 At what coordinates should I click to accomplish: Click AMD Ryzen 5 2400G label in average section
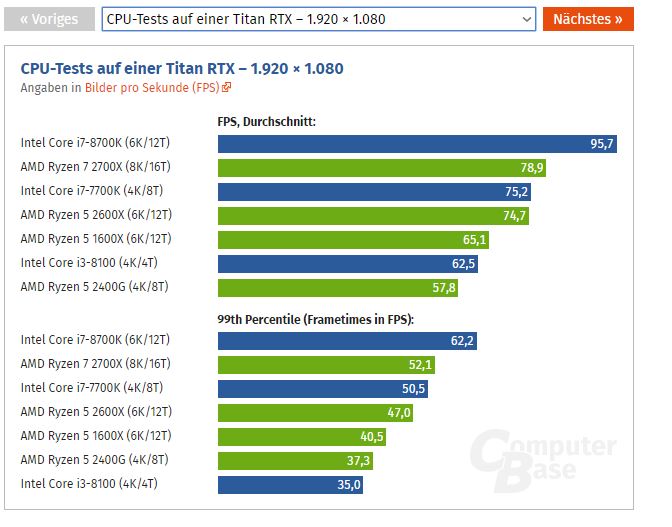[x=94, y=287]
